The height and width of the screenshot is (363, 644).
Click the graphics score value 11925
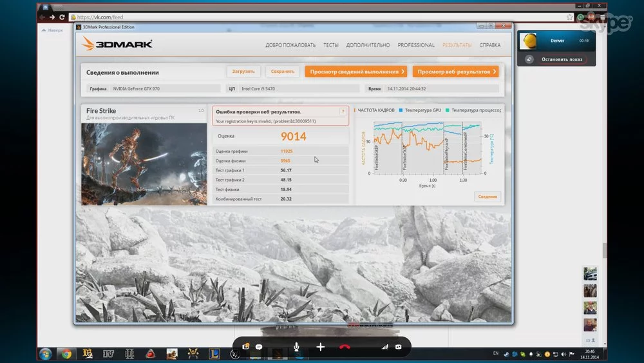pyautogui.click(x=287, y=152)
